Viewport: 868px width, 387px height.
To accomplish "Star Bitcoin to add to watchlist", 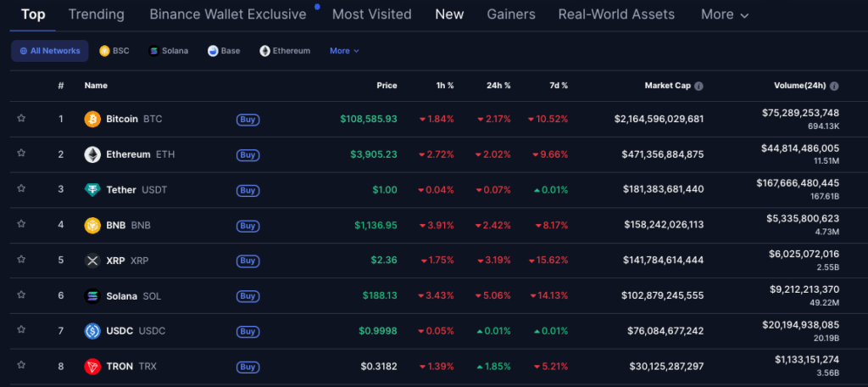I will point(21,119).
